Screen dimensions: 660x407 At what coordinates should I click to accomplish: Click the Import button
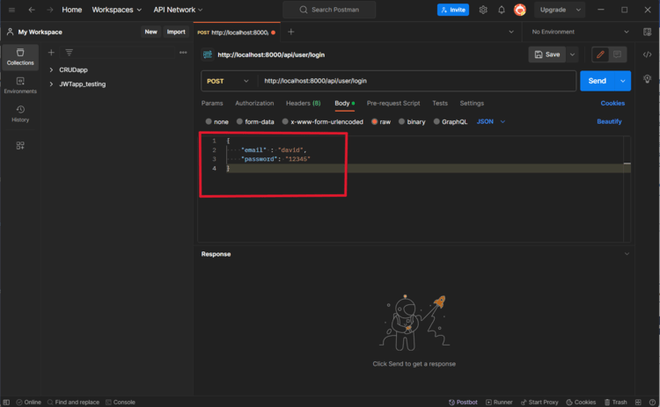pos(176,32)
